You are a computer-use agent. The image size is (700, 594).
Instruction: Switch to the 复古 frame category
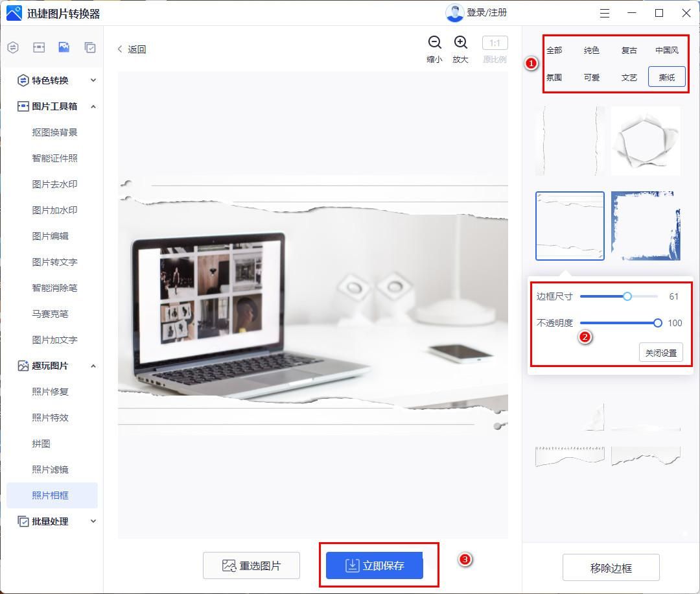[629, 51]
